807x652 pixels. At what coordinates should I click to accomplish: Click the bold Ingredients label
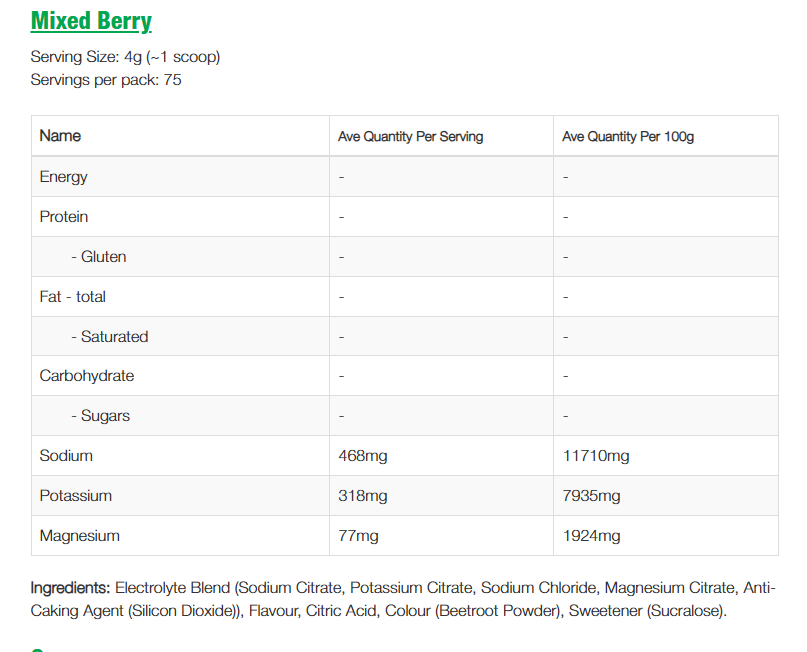pos(70,588)
